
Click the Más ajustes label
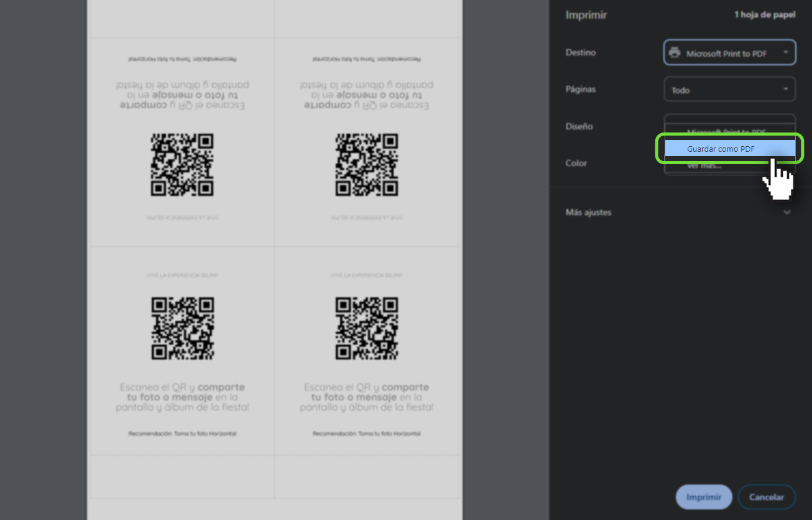[x=588, y=212]
